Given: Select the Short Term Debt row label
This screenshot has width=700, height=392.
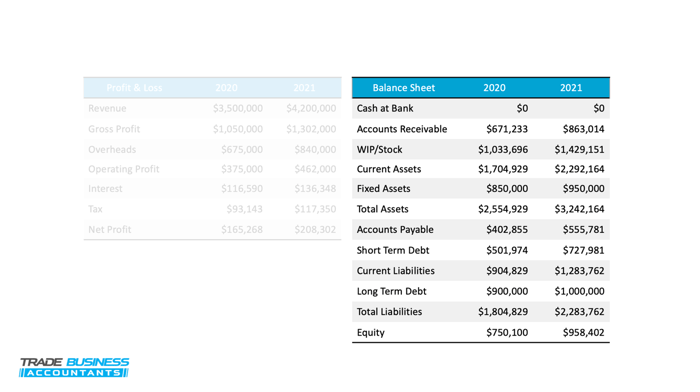Looking at the screenshot, I should coord(393,250).
